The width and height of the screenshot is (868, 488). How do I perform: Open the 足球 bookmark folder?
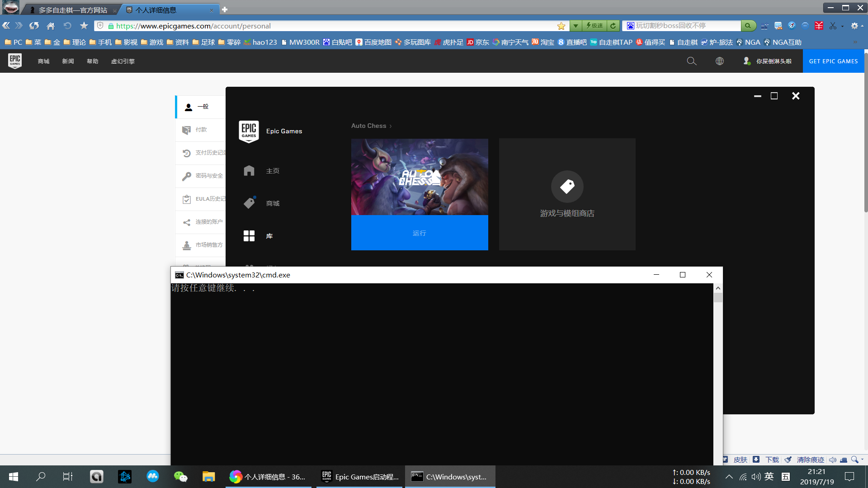203,42
